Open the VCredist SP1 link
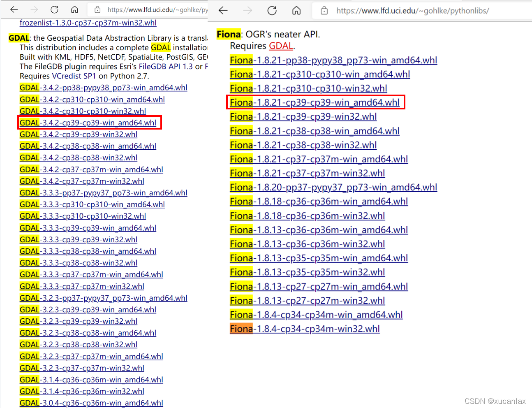 point(74,76)
